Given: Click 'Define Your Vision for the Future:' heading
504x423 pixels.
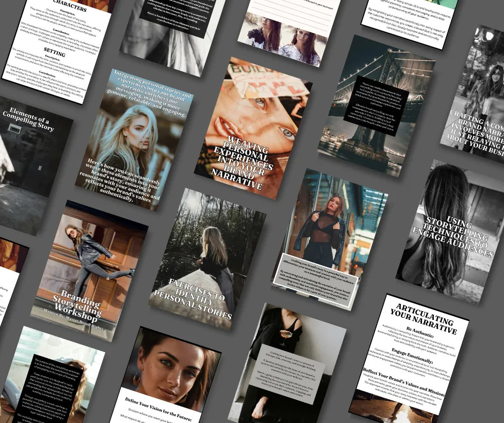Looking at the screenshot, I should click(x=158, y=410).
